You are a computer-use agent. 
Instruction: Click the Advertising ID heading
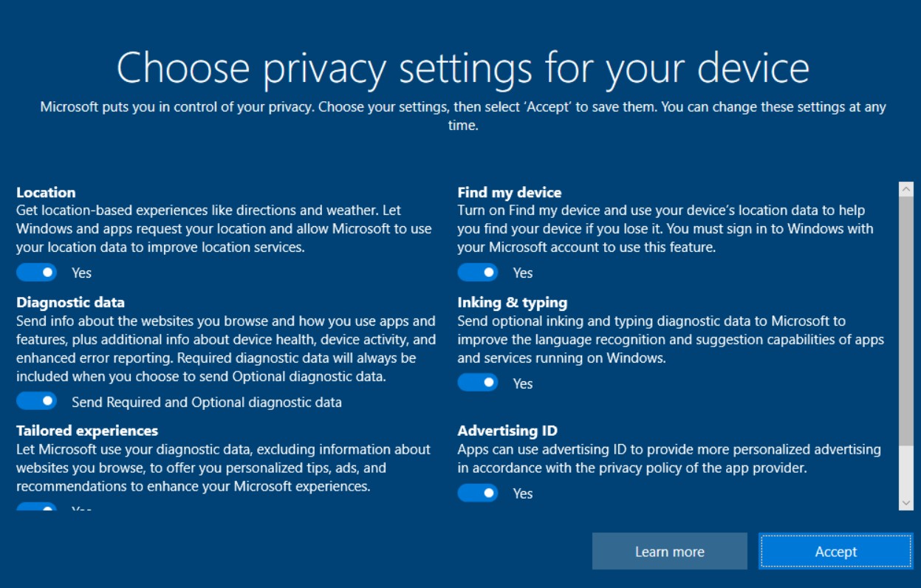[507, 431]
